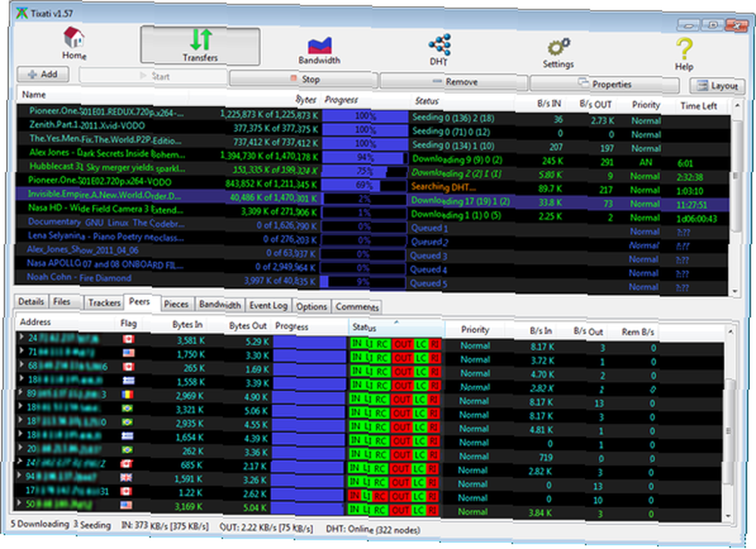Expand the peer row with 3,581 K bytes in
The height and width of the screenshot is (549, 756).
tap(22, 337)
